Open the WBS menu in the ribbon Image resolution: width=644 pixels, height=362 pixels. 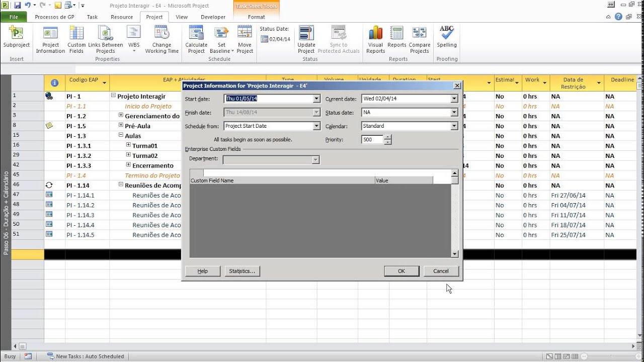134,39
